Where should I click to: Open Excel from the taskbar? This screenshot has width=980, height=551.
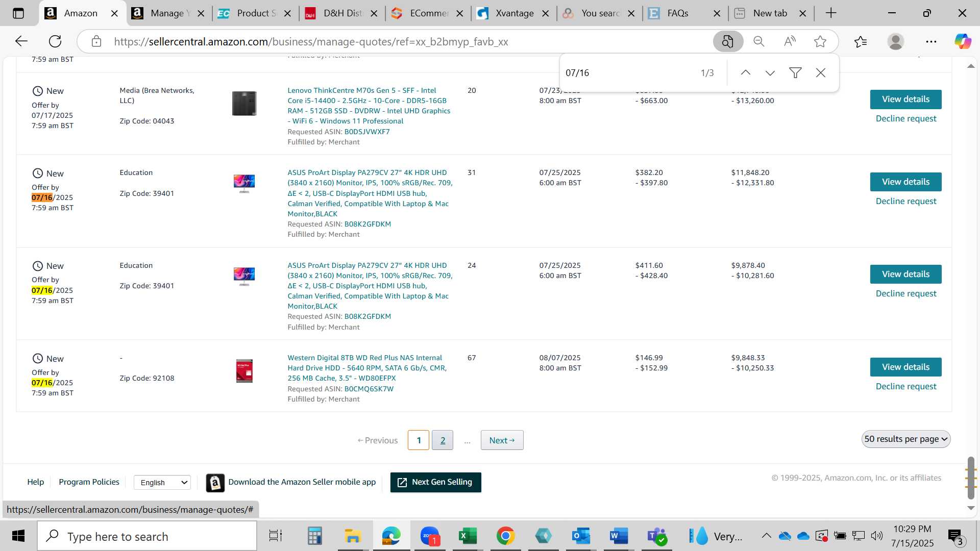(x=467, y=536)
